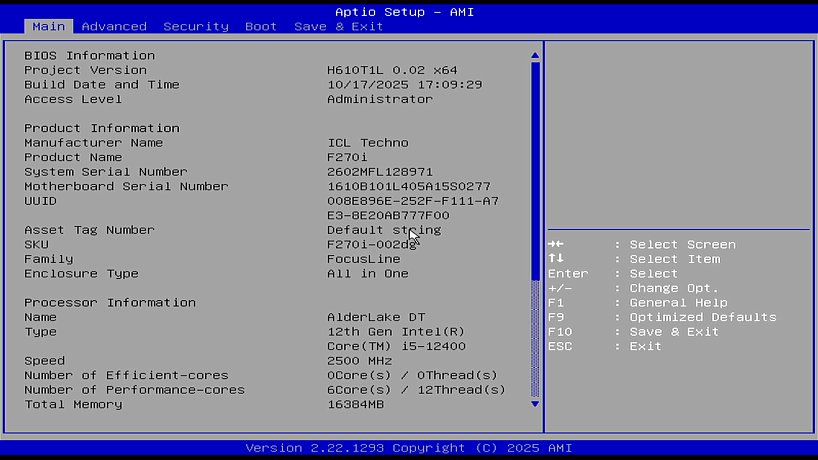The image size is (818, 460).
Task: Click UUID first line 008E896E-252F-F111-A7
Action: click(x=413, y=201)
